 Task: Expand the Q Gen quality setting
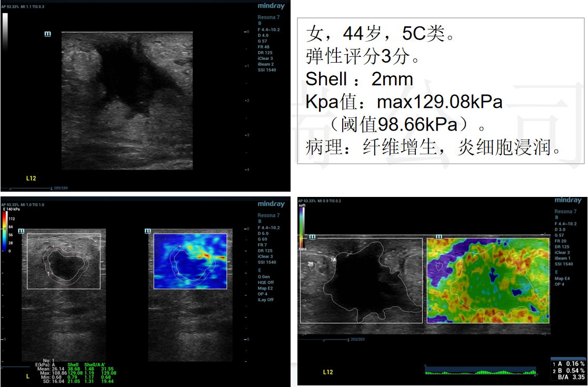264,276
